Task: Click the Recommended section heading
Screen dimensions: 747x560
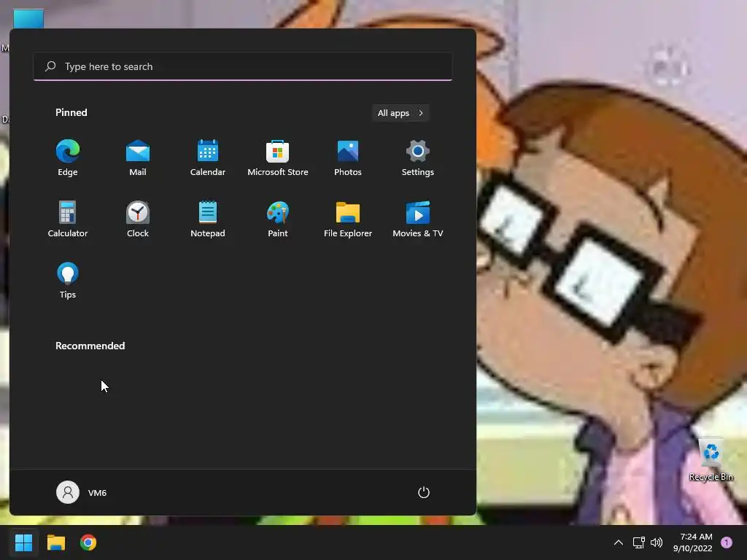Action: [x=90, y=346]
